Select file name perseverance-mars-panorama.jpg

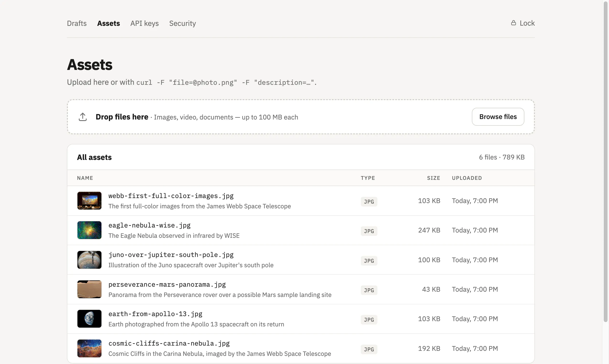tap(167, 284)
